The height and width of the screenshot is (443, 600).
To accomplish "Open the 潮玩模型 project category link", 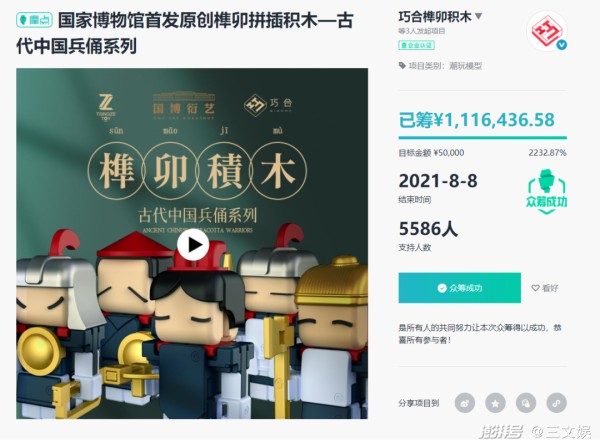I will (x=465, y=66).
